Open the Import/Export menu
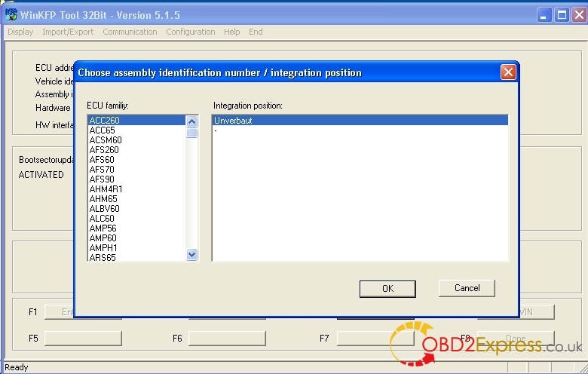Image resolution: width=588 pixels, height=374 pixels. click(x=68, y=32)
